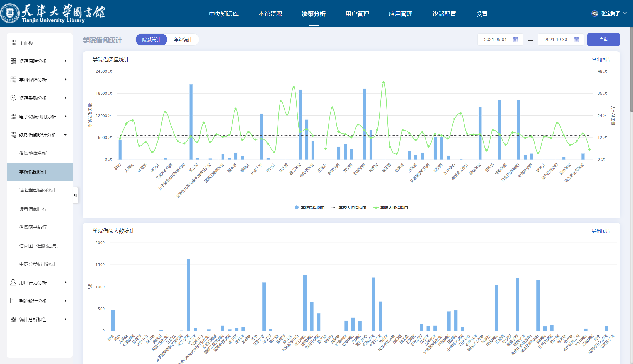Click the Tianjin University Library logo
Viewport: 633px width, 364px height.
[x=53, y=13]
